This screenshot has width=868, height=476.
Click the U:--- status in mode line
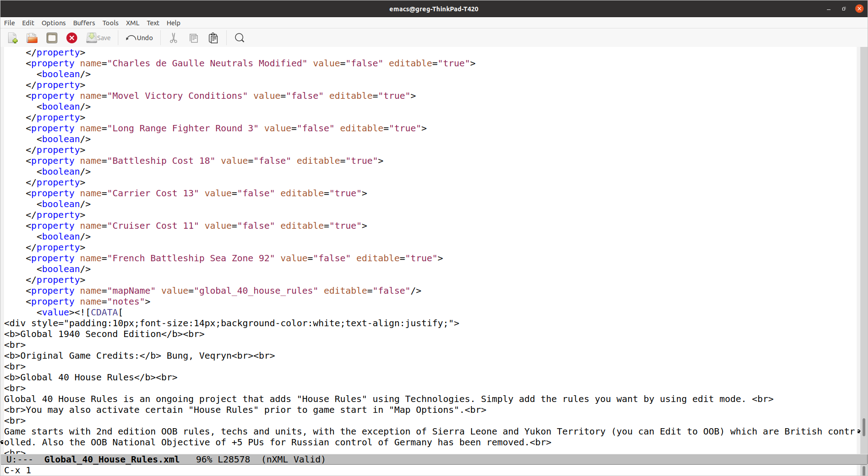tap(19, 459)
